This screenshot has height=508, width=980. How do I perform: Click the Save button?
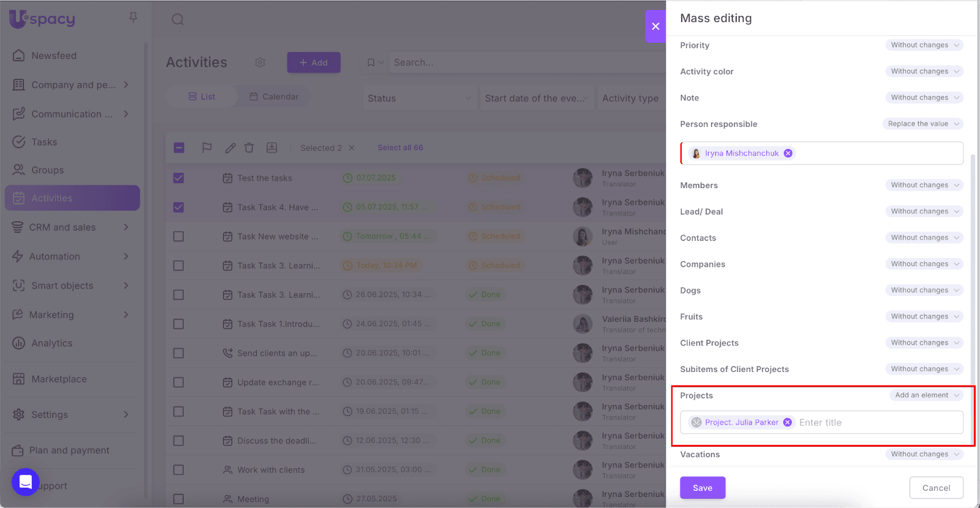pos(703,488)
